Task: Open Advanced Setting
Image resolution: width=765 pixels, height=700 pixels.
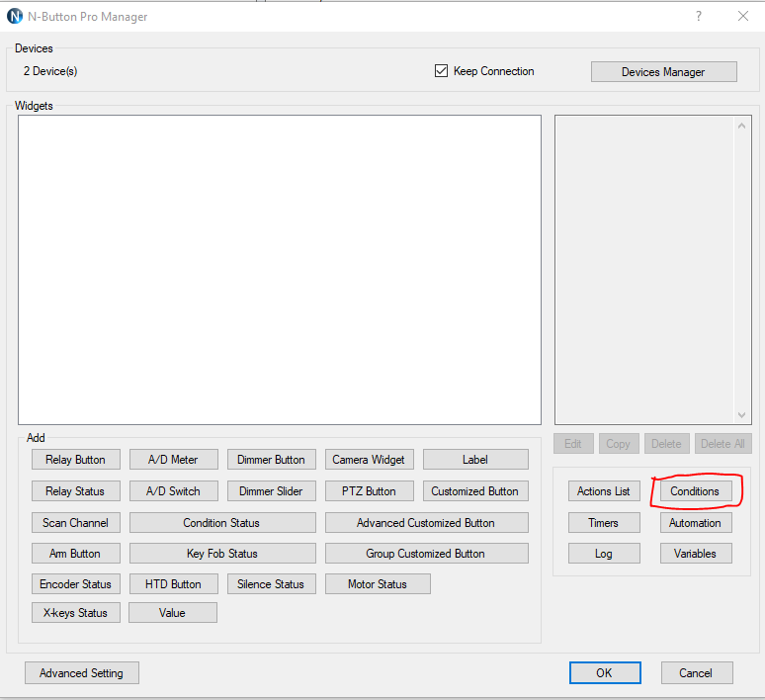Action: 82,673
